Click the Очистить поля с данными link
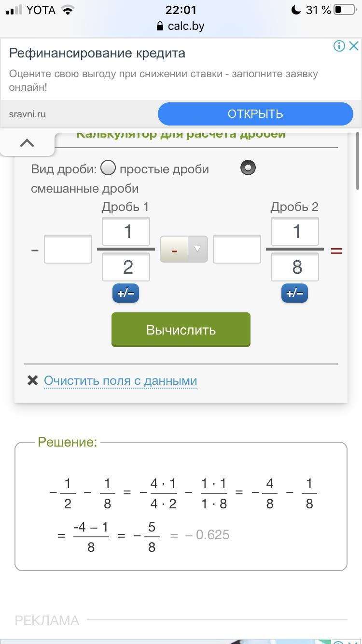 [x=120, y=380]
